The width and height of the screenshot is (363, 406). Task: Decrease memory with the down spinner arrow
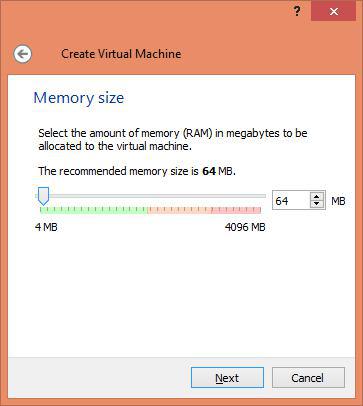point(317,204)
